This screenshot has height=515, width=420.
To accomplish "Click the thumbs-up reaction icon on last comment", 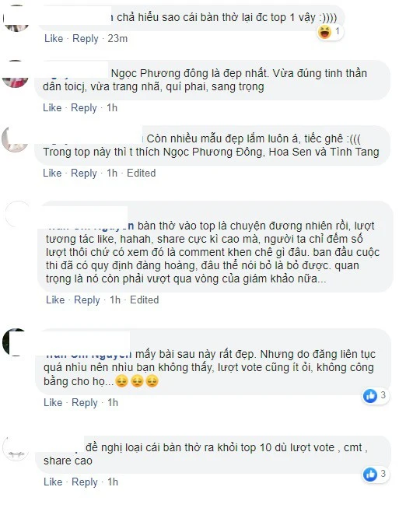I will pos(370,475).
